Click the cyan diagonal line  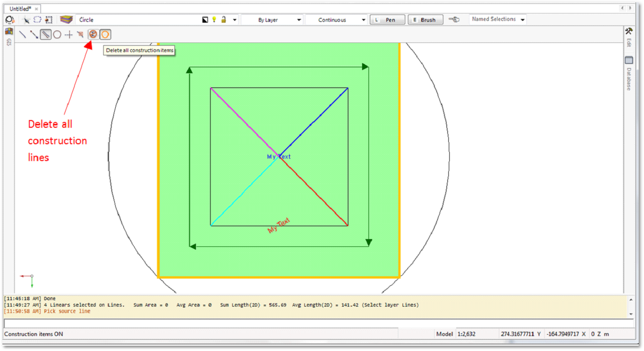tap(244, 191)
